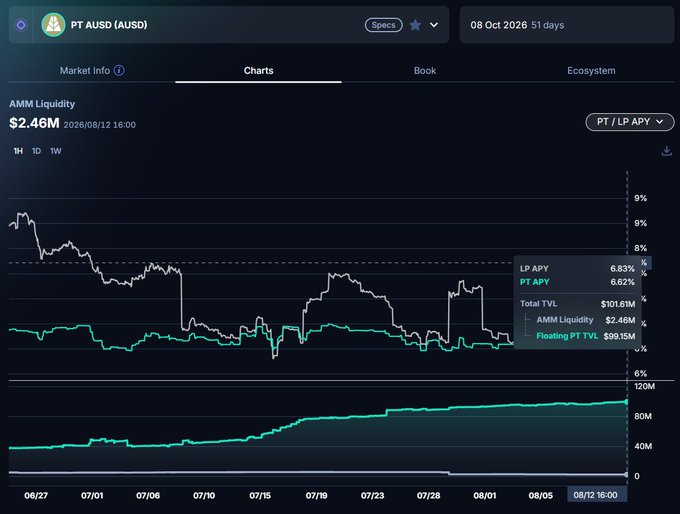Click the 07/10 date axis label
Screen dimensions: 680x514
pyautogui.click(x=204, y=495)
